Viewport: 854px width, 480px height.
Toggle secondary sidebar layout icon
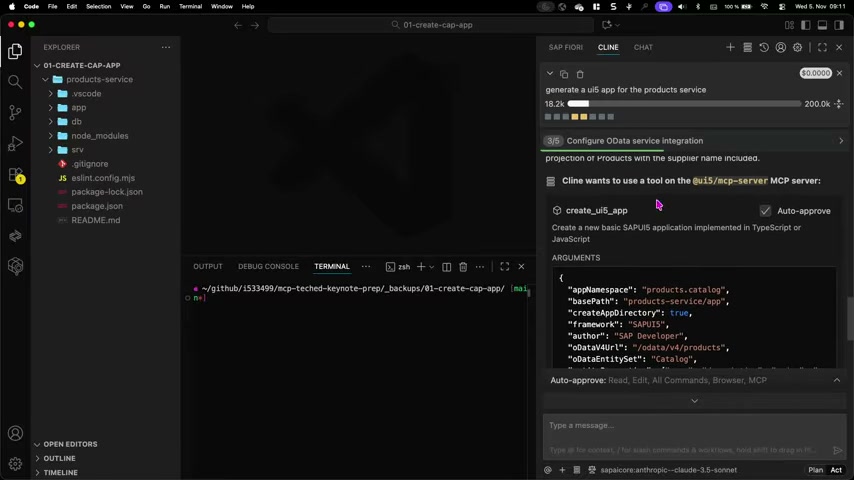click(x=839, y=25)
